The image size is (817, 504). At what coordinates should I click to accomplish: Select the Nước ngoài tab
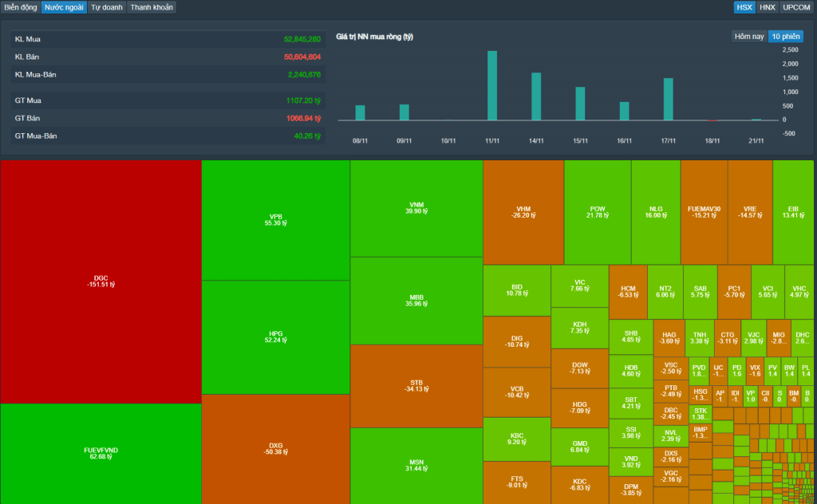(63, 7)
